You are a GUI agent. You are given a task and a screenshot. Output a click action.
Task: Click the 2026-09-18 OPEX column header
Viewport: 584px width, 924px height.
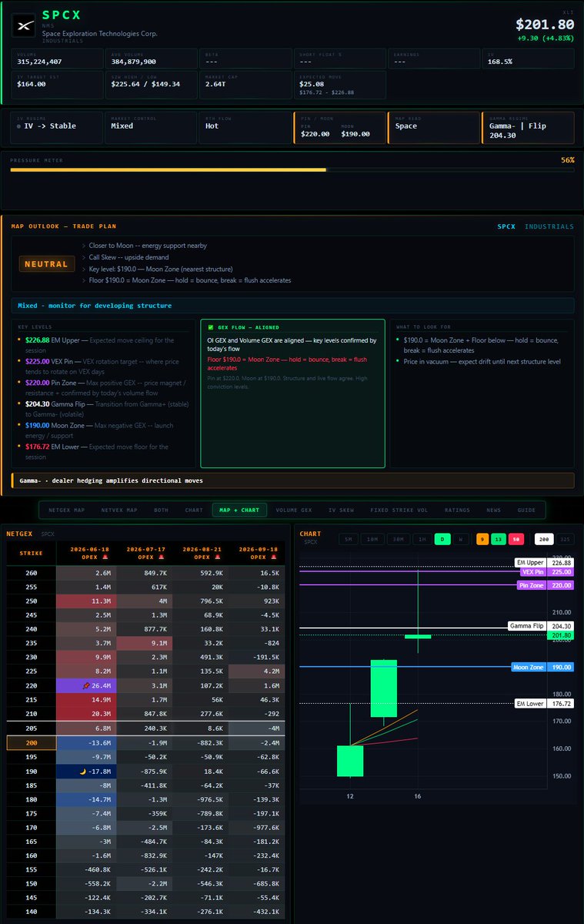pyautogui.click(x=256, y=553)
